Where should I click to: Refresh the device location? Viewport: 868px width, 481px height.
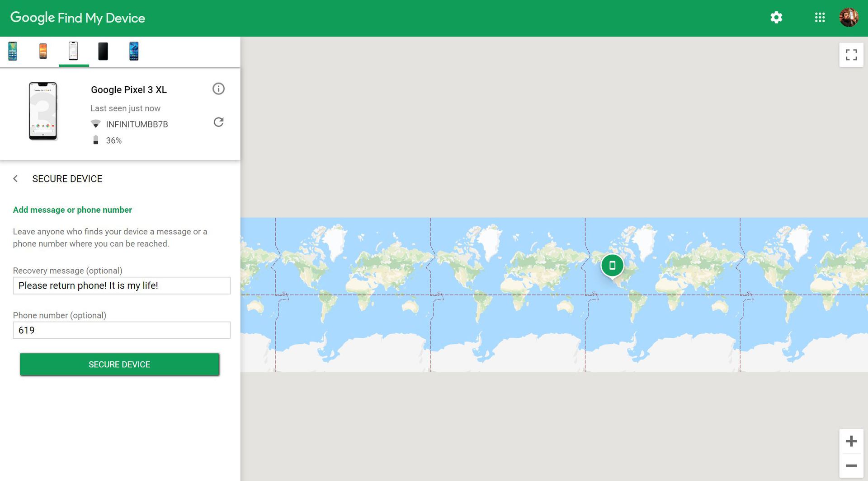tap(218, 122)
